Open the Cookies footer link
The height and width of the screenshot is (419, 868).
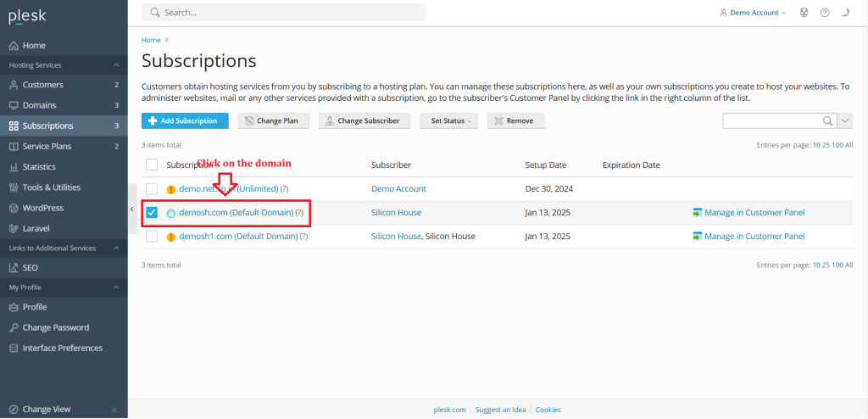(x=548, y=411)
